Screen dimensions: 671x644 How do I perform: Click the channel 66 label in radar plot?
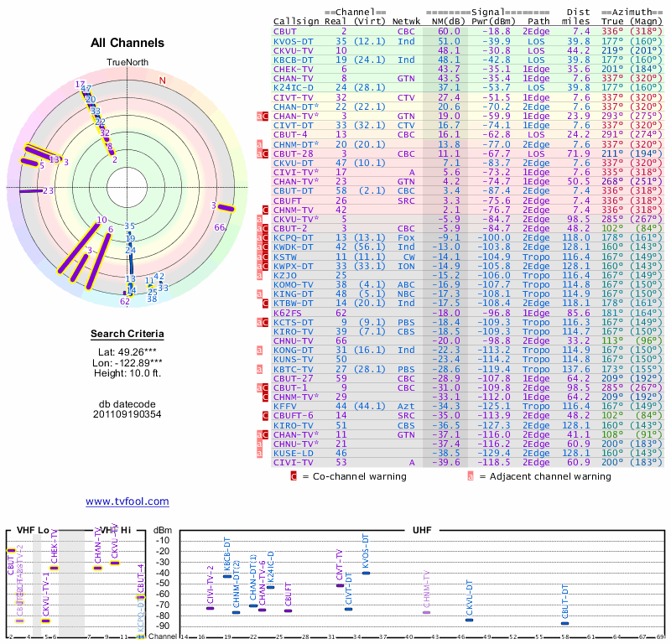point(220,227)
